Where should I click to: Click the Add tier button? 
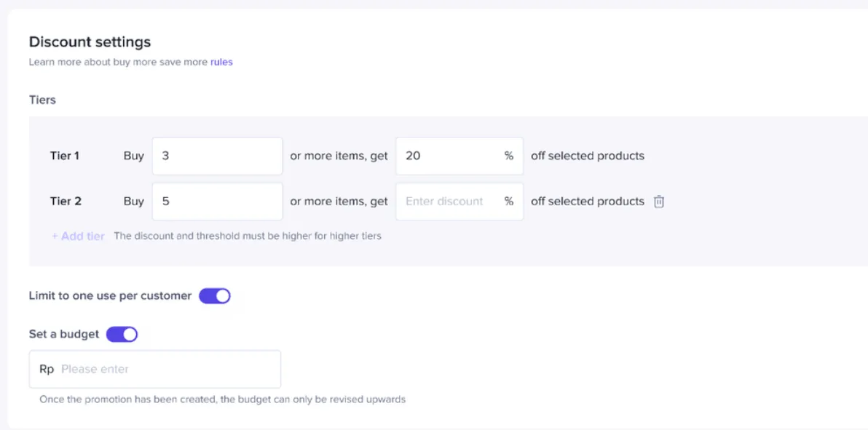tap(78, 236)
